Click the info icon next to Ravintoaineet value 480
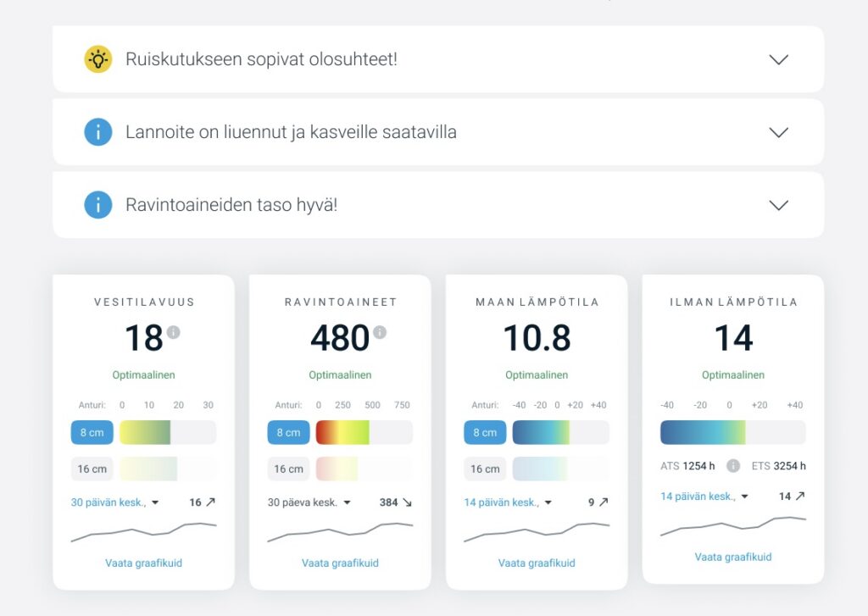The height and width of the screenshot is (616, 868). 380,332
